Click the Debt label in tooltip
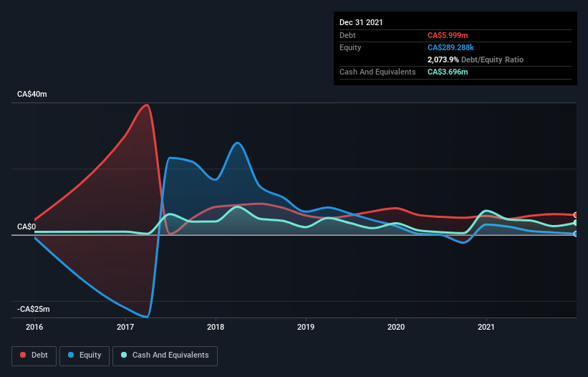 [347, 35]
